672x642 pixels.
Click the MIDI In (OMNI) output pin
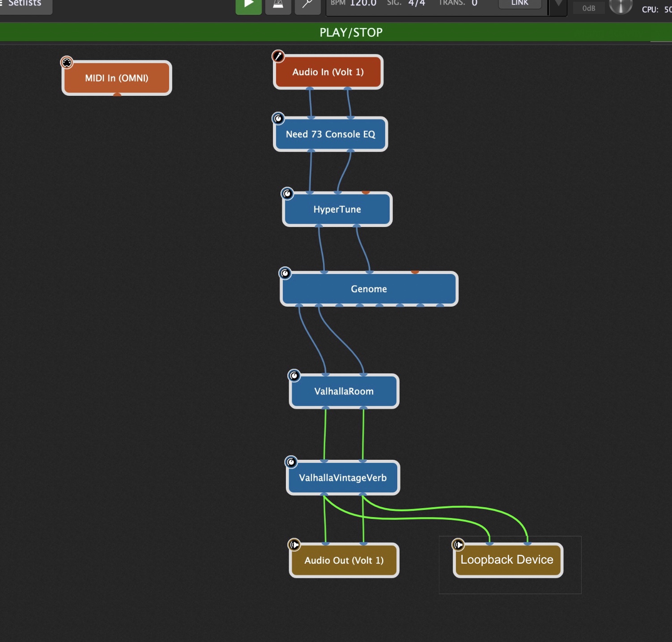tap(117, 94)
